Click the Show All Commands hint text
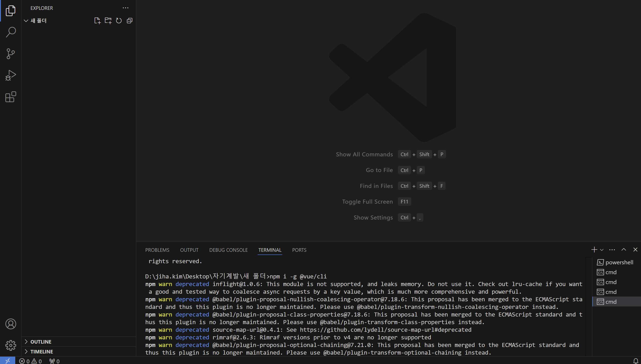The height and width of the screenshot is (364, 641). pos(364,154)
